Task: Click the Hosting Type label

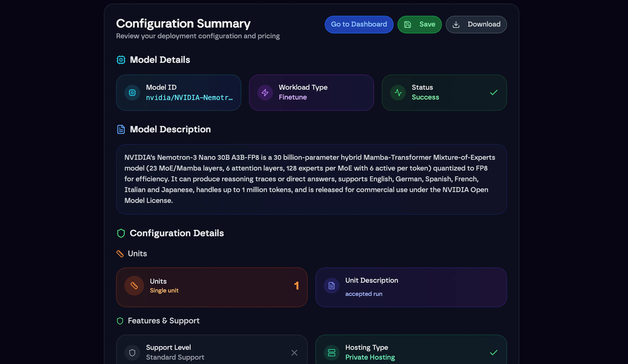Action: [x=367, y=347]
